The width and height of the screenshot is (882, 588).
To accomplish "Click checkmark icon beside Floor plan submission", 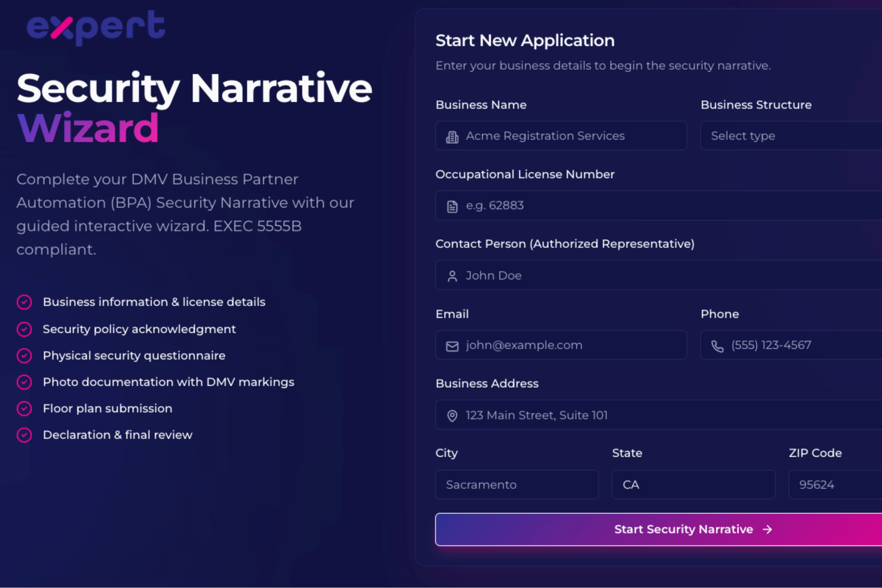I will tap(24, 409).
